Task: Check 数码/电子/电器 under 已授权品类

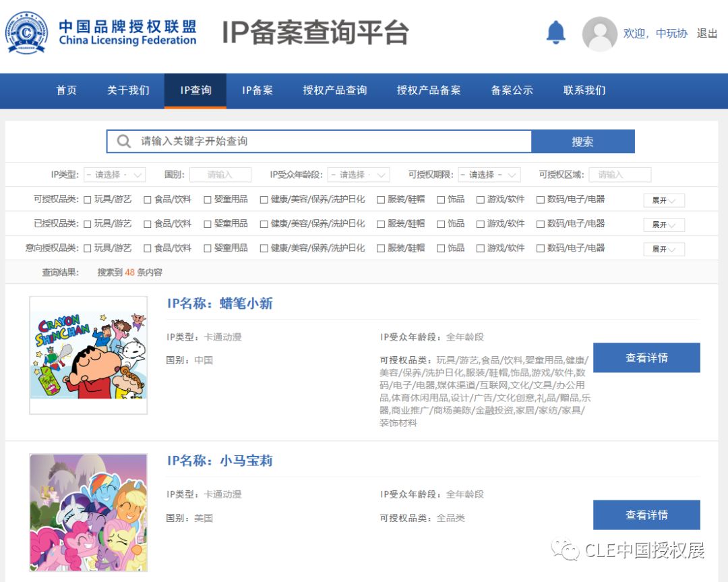Action: coord(541,224)
